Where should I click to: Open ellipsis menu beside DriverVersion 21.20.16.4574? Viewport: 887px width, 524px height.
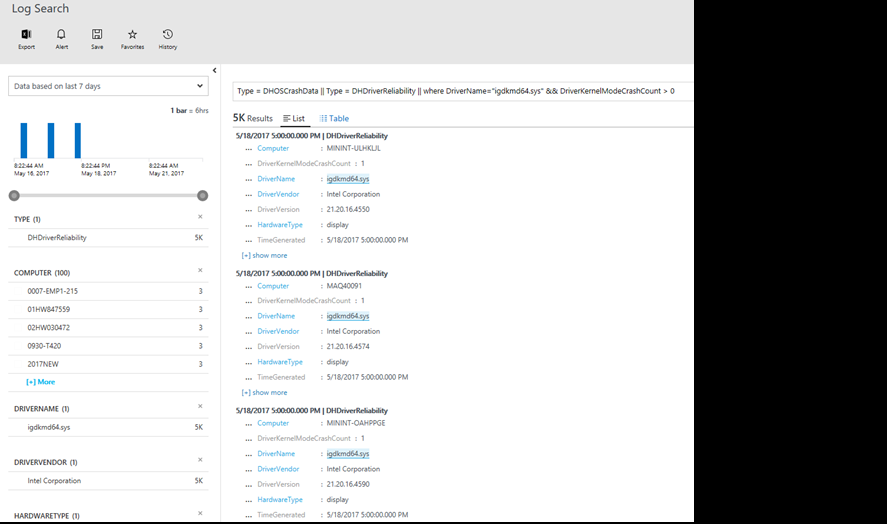248,347
